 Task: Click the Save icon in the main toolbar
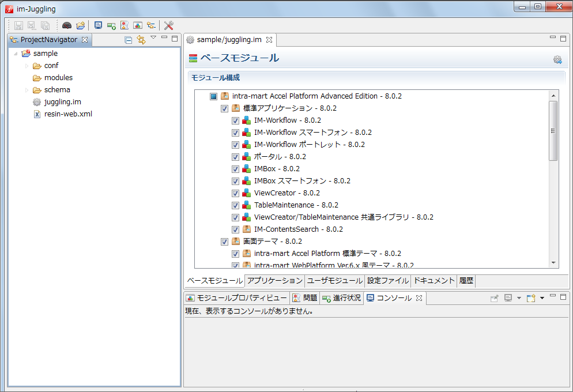coord(18,25)
